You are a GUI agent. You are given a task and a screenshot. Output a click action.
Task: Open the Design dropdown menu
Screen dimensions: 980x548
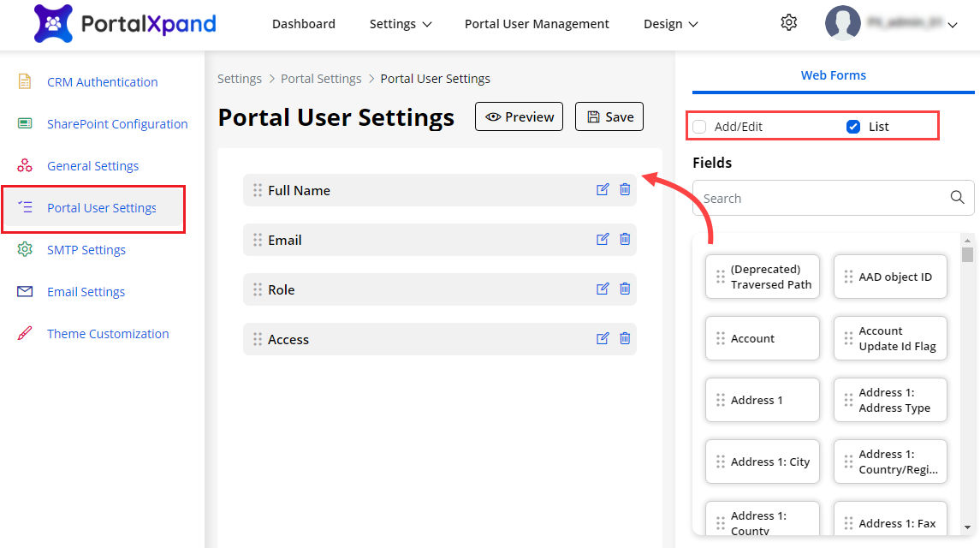670,24
